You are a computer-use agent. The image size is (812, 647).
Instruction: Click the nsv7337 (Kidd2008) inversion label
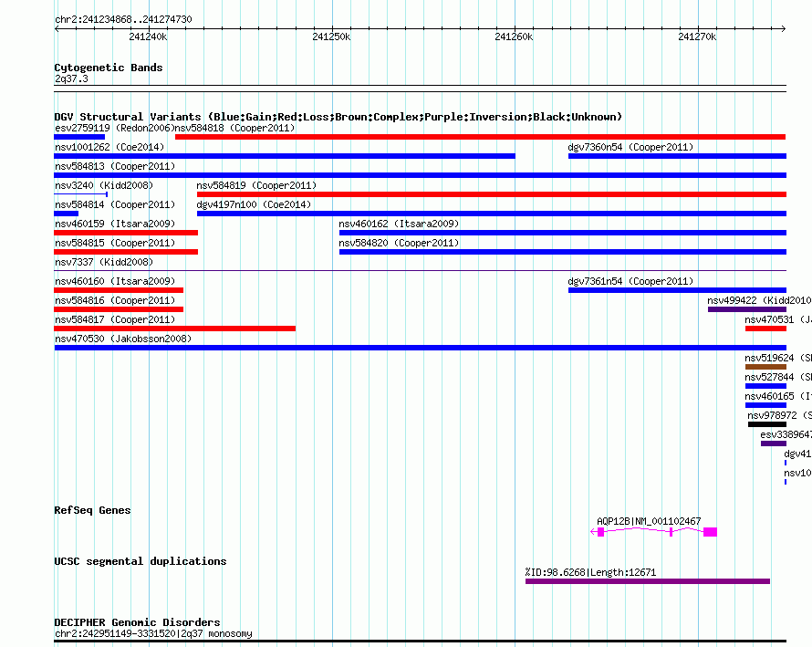point(104,262)
